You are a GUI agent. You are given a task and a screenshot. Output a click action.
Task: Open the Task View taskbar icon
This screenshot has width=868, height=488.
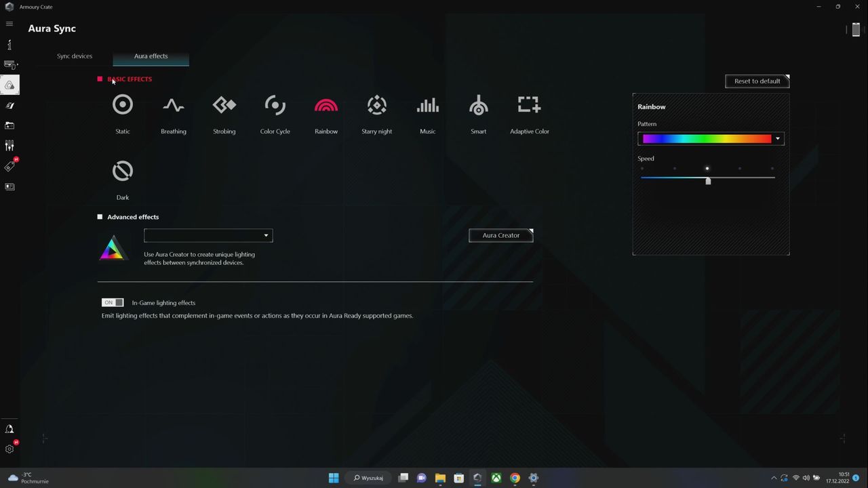point(403,478)
